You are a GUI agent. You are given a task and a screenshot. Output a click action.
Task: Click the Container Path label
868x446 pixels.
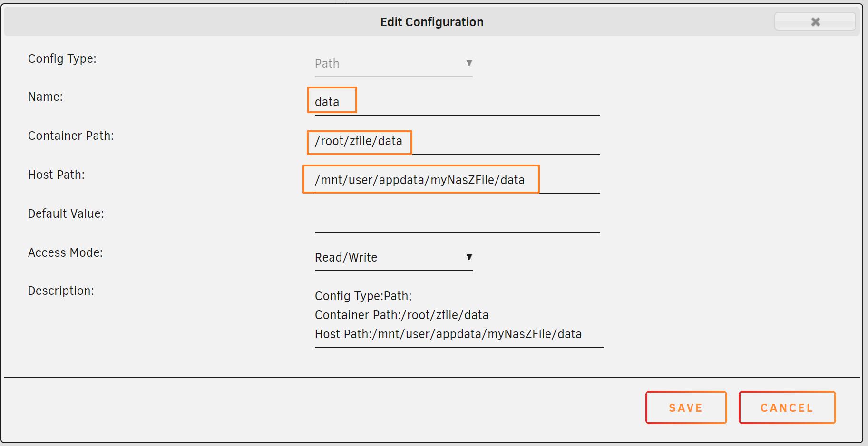point(71,136)
